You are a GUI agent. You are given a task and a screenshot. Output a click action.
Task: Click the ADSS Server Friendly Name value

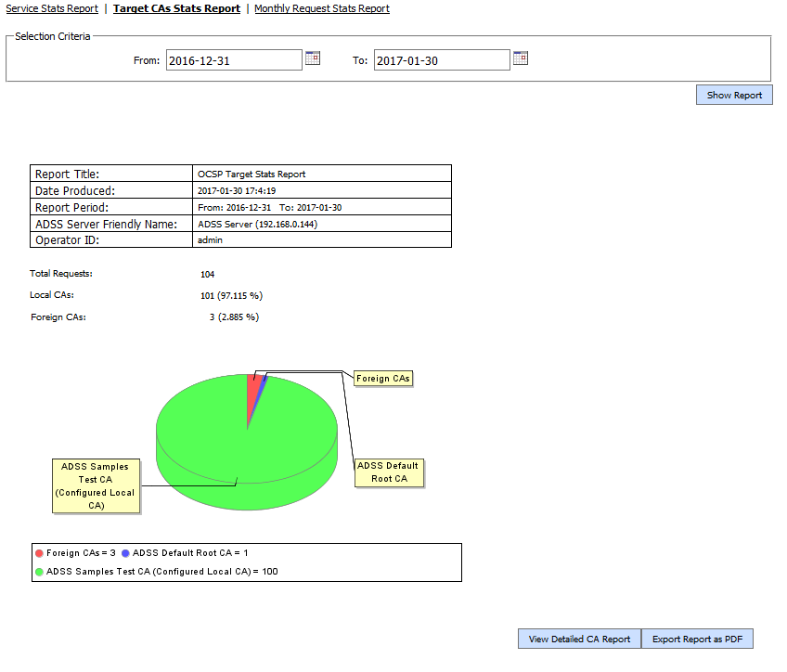coord(321,224)
